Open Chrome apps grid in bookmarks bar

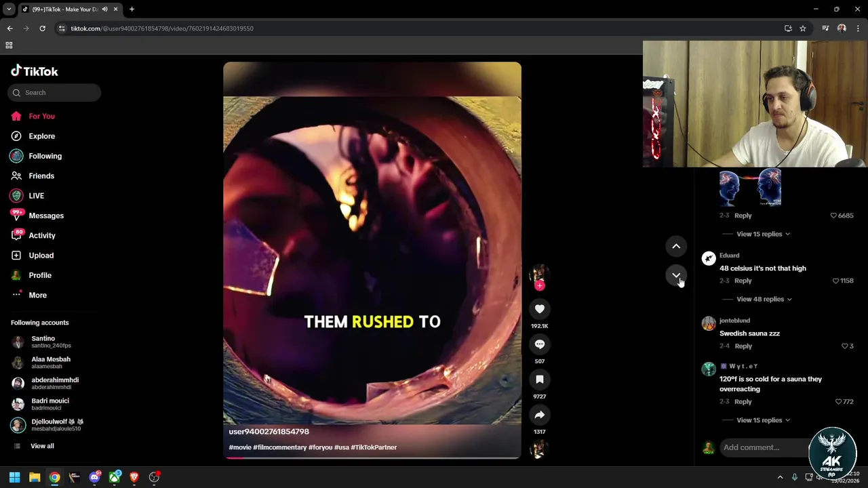click(9, 45)
